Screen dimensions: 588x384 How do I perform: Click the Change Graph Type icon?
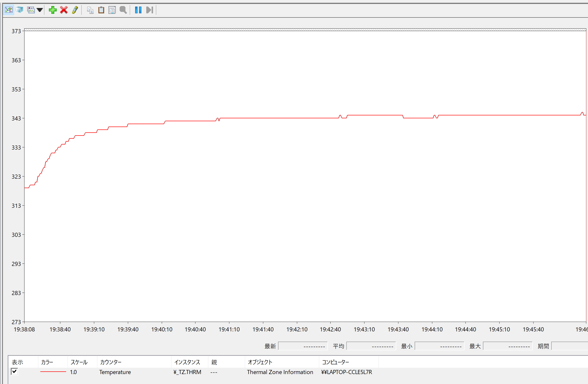coord(31,10)
